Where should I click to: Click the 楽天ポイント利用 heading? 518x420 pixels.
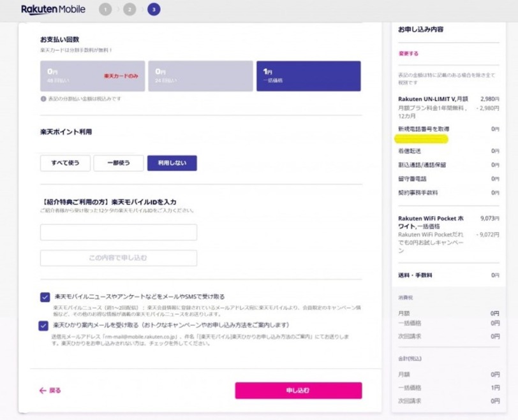point(66,132)
